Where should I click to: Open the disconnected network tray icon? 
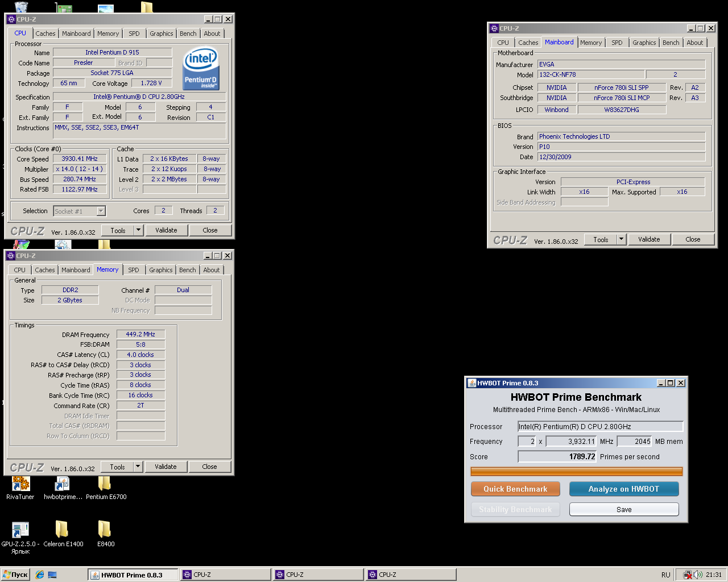pyautogui.click(x=688, y=575)
